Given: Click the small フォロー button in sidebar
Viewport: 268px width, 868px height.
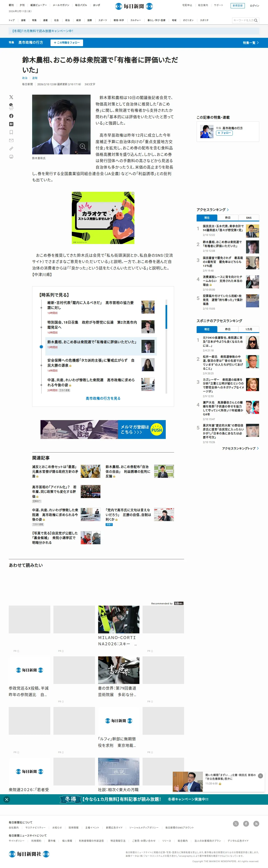Looking at the screenshot, I should click(224, 133).
